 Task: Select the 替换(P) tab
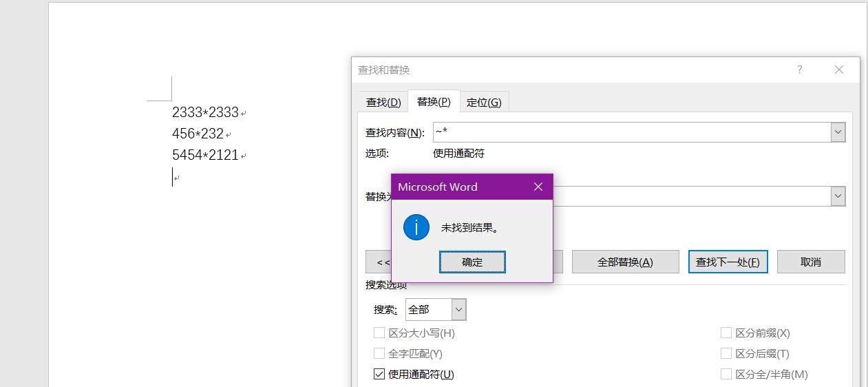pyautogui.click(x=434, y=102)
